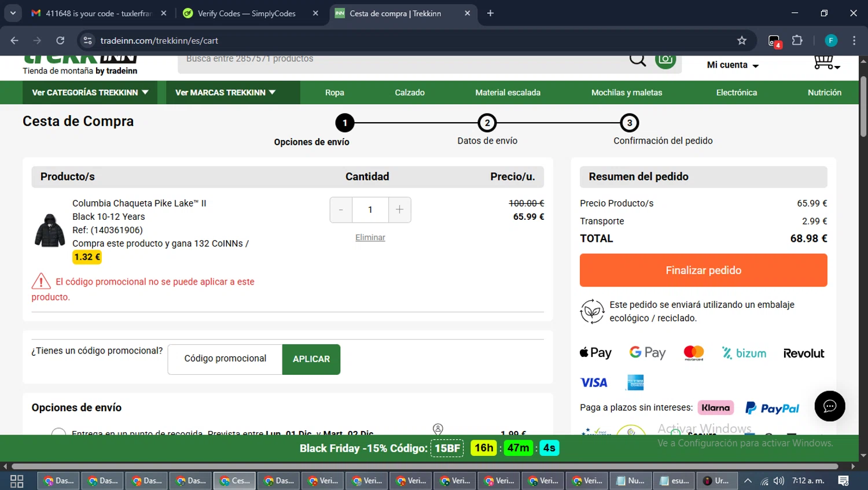This screenshot has height=490, width=868.
Task: Click the VISA payment icon
Action: coord(594,382)
